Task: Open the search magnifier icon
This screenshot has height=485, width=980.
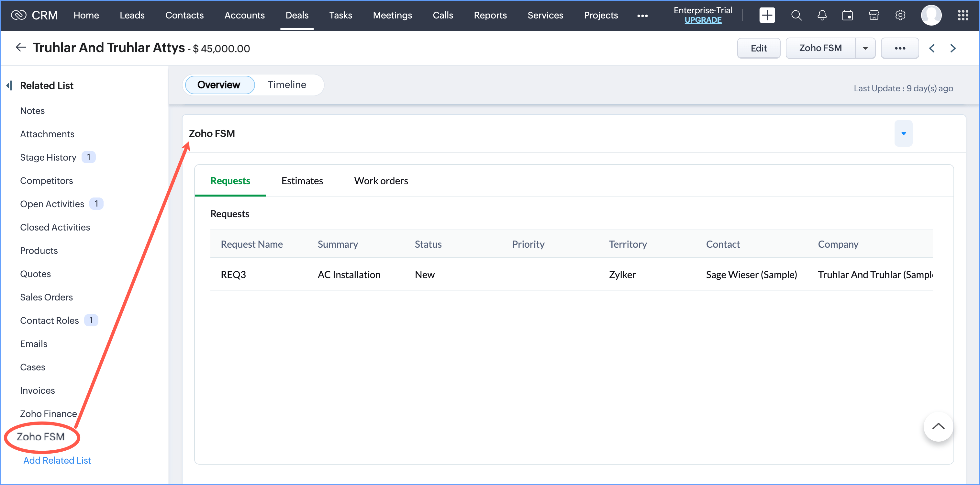Action: [x=796, y=15]
